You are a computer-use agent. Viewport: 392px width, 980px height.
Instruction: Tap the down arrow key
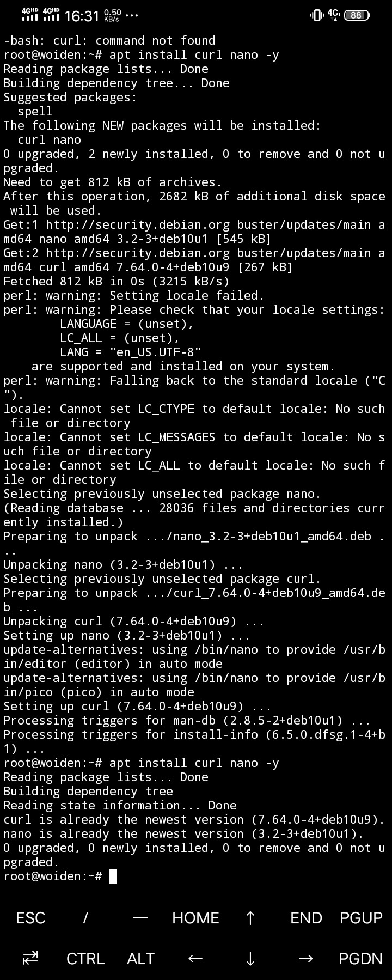coord(250,959)
